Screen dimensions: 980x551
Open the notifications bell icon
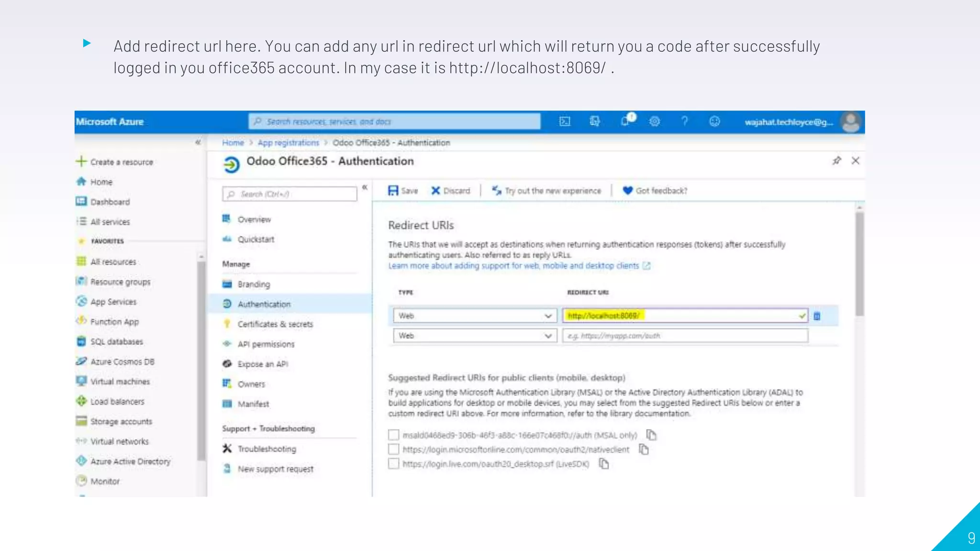[626, 121]
